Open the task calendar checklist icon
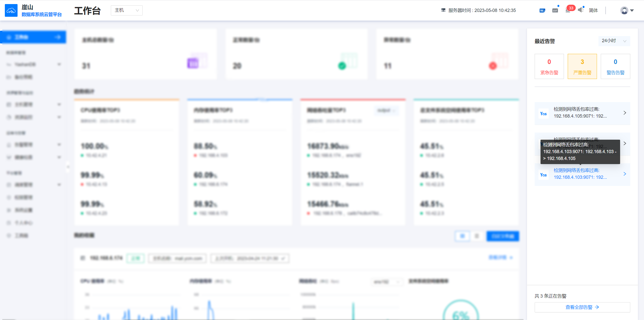Image resolution: width=644 pixels, height=320 pixels. tap(555, 10)
